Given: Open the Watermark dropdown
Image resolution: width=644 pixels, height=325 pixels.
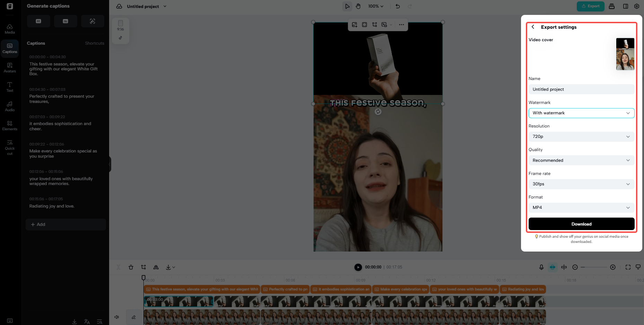Looking at the screenshot, I should 581,113.
